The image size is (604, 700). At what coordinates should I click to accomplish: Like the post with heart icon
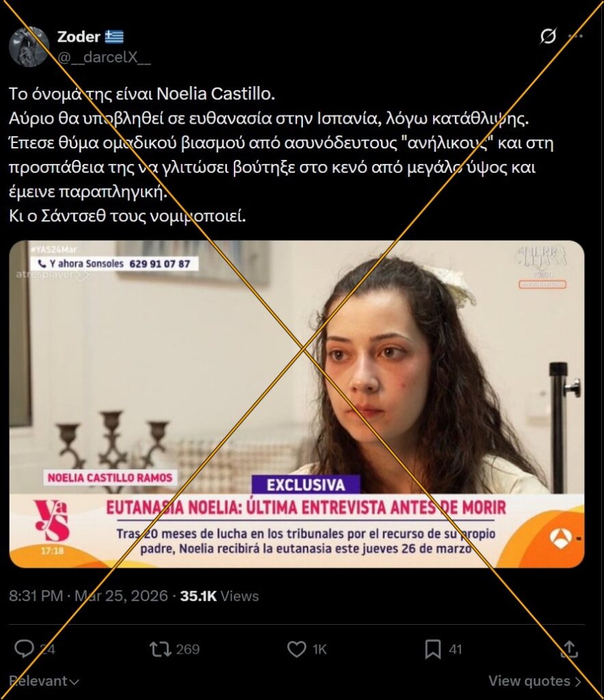coord(297,649)
